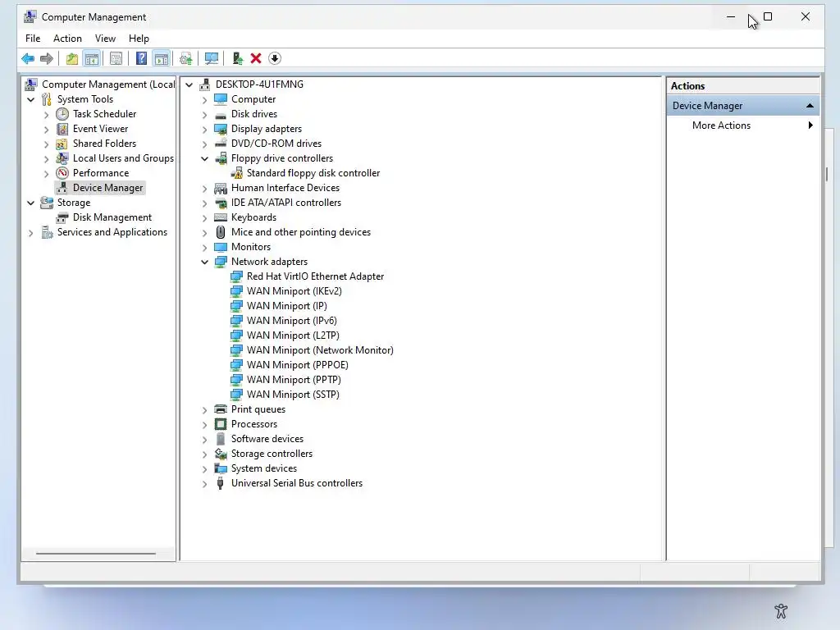Select WAN Miniport (PPPOE)
The image size is (840, 630).
(297, 365)
